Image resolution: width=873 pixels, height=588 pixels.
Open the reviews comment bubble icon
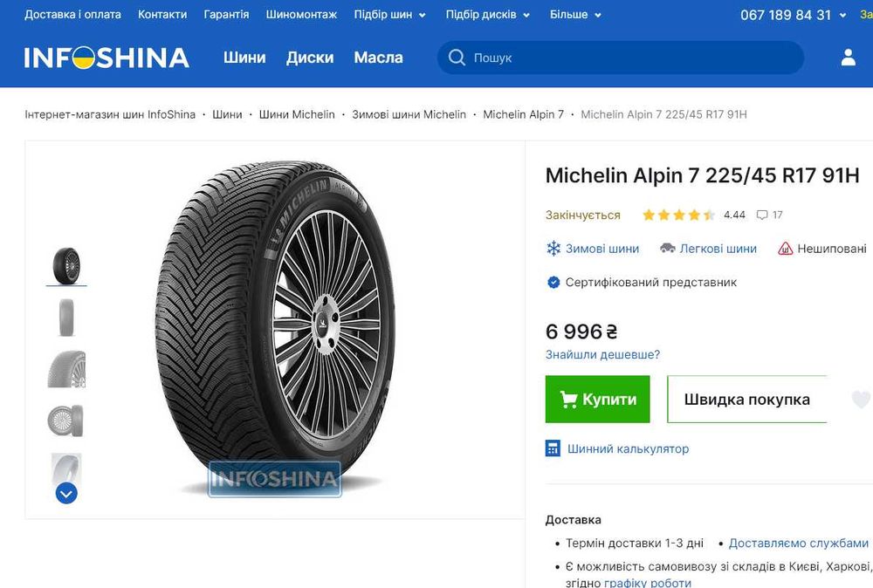(762, 215)
